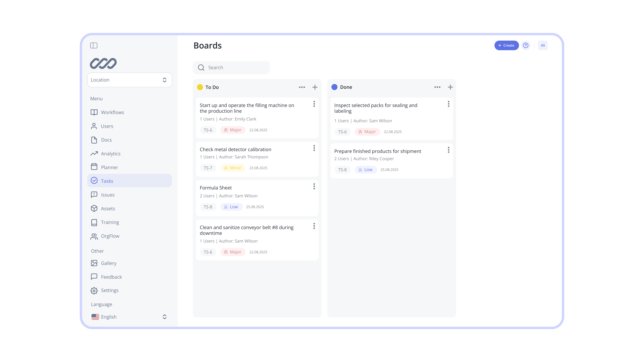Open the AS user avatar menu
Image resolution: width=644 pixels, height=362 pixels.
pos(543,45)
